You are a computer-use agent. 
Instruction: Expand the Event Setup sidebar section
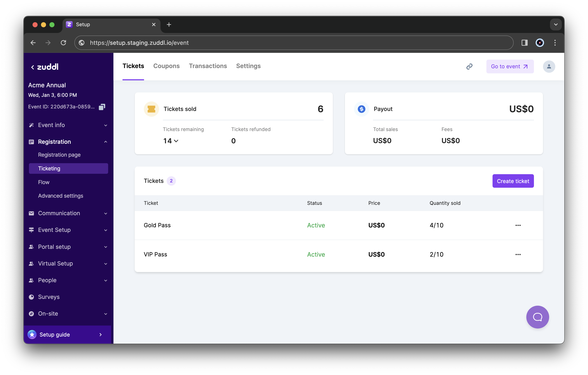tap(68, 230)
